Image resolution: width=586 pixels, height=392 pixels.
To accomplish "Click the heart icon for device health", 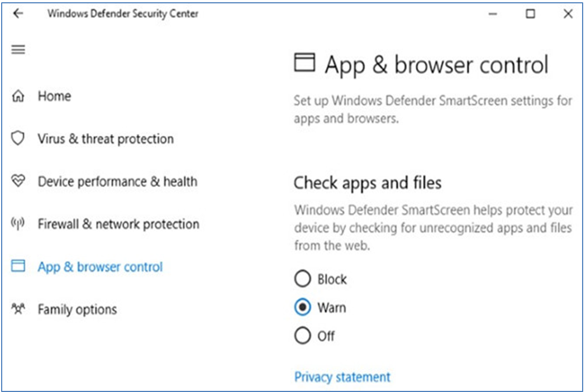I will tap(18, 181).
